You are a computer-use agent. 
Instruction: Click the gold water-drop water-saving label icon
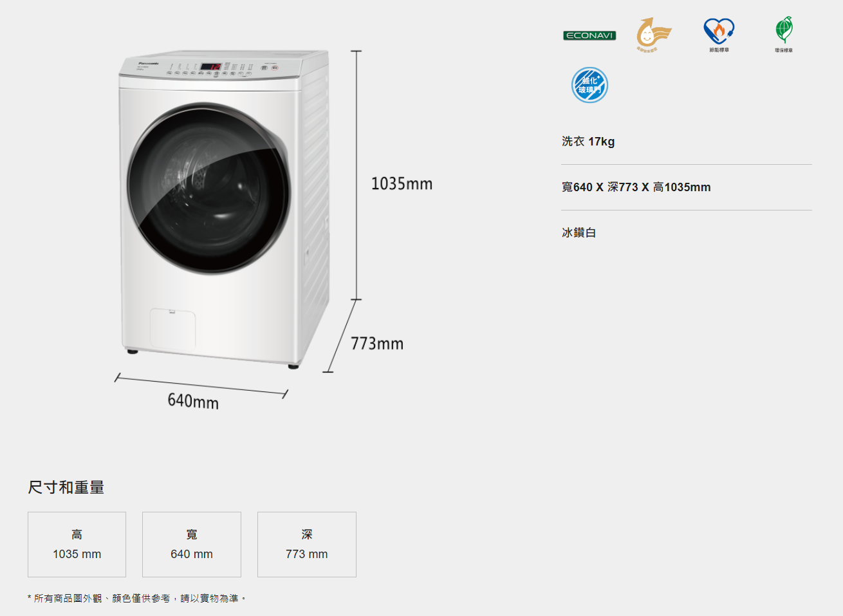(x=654, y=35)
